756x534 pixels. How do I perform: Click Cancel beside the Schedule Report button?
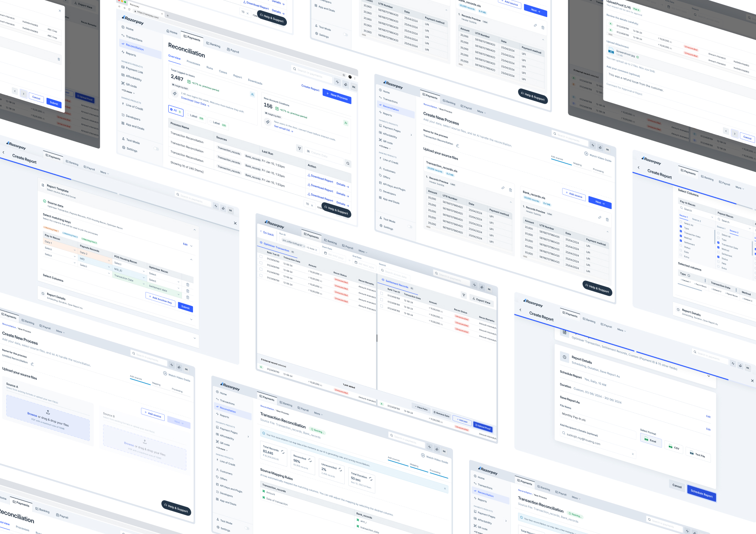tap(677, 486)
